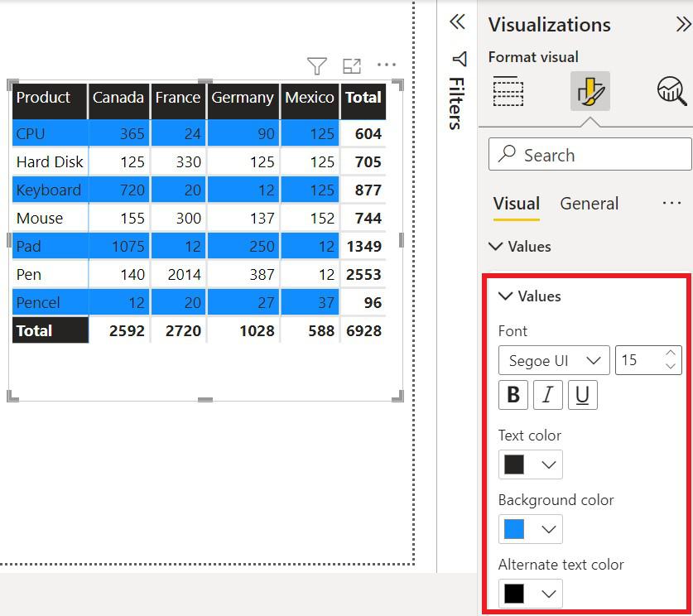Click the grand total value 6928

[x=363, y=330]
